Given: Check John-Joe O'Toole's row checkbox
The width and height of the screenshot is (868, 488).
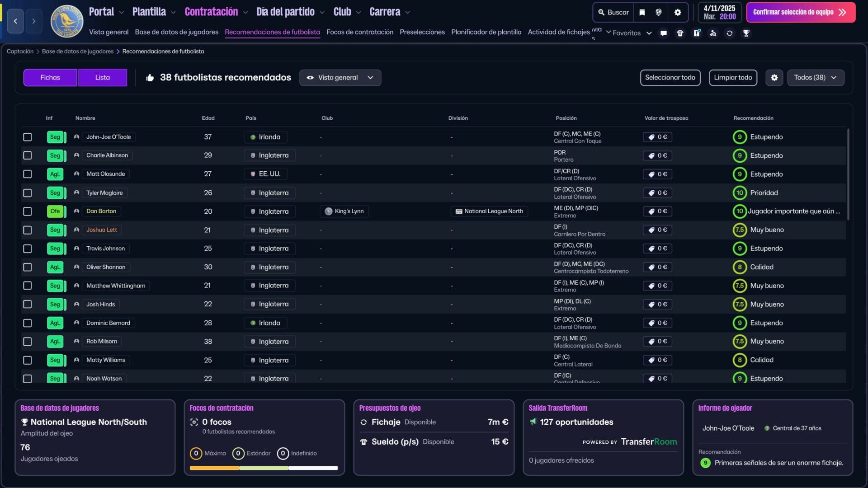Looking at the screenshot, I should click(28, 136).
